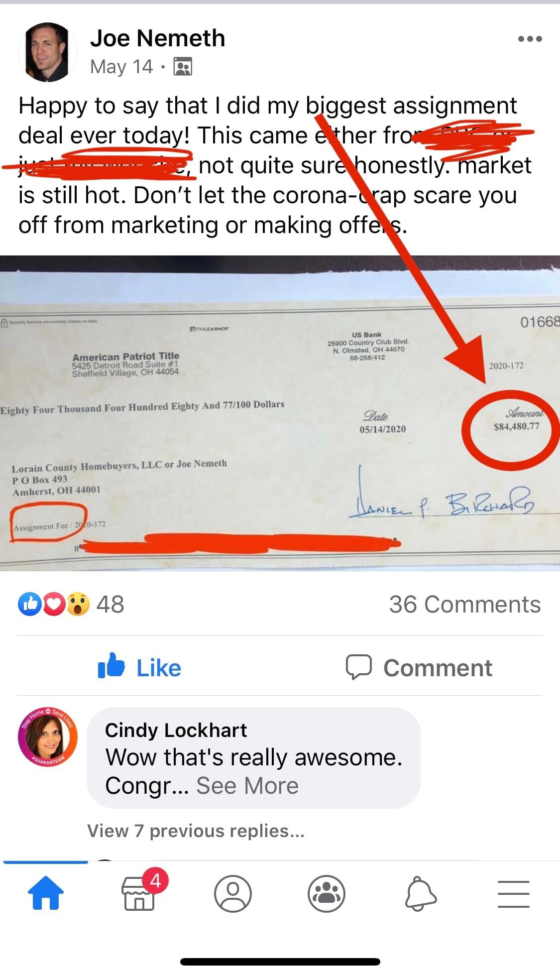560x977 pixels.
Task: Tap Joe Nemeth's profile picture
Action: tap(48, 52)
